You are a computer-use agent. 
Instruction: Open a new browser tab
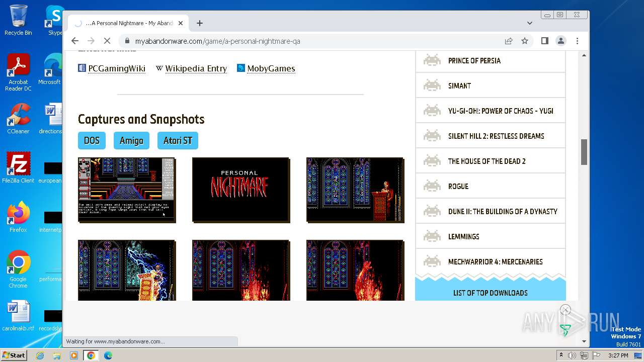[200, 23]
